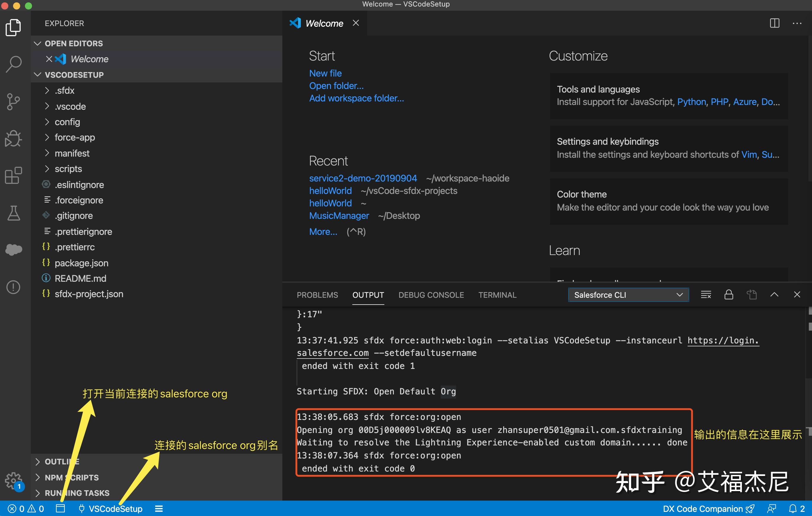This screenshot has height=516, width=812.
Task: Collapse the Open Editors section
Action: [157, 44]
